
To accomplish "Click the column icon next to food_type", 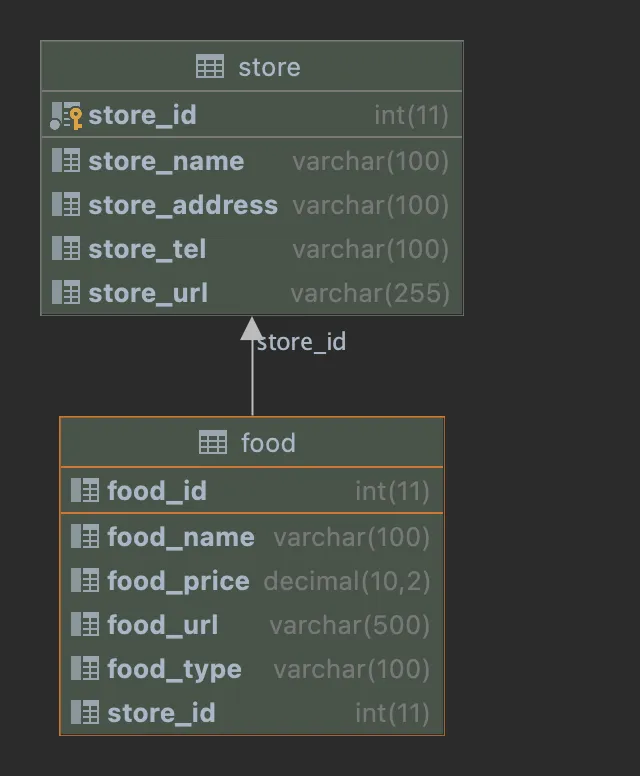I will click(85, 668).
